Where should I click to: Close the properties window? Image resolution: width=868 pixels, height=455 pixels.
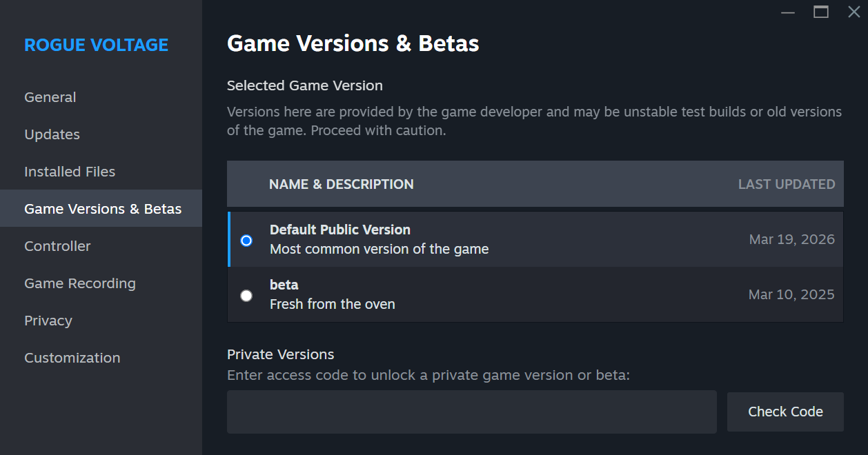pos(854,12)
